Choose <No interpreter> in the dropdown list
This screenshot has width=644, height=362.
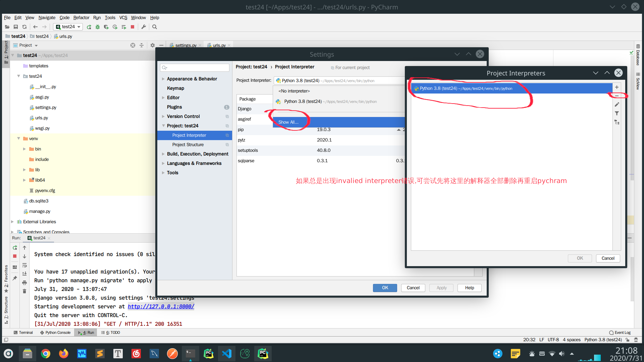[x=294, y=91]
